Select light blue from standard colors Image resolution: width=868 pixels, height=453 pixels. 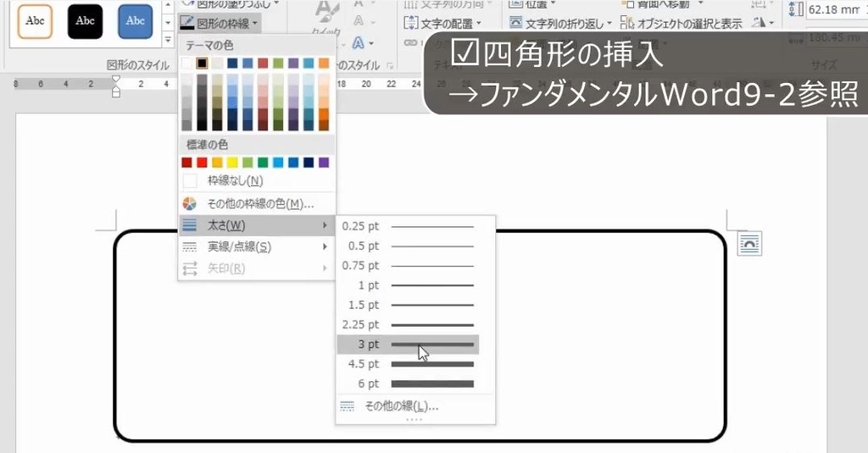(278, 162)
